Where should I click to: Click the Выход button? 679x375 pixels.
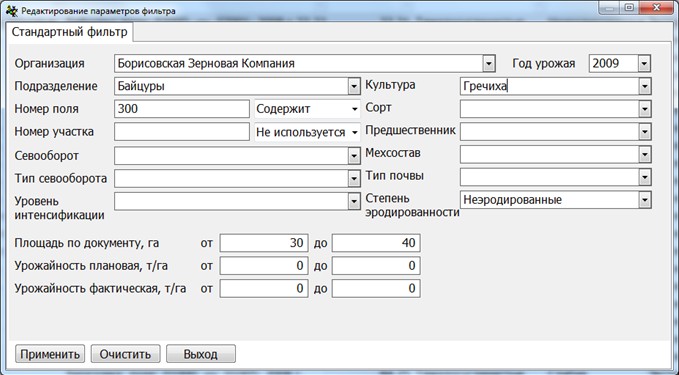200,354
